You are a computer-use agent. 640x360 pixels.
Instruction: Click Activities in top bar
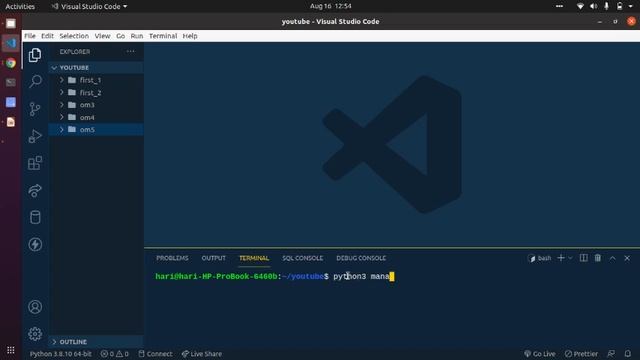pos(20,6)
